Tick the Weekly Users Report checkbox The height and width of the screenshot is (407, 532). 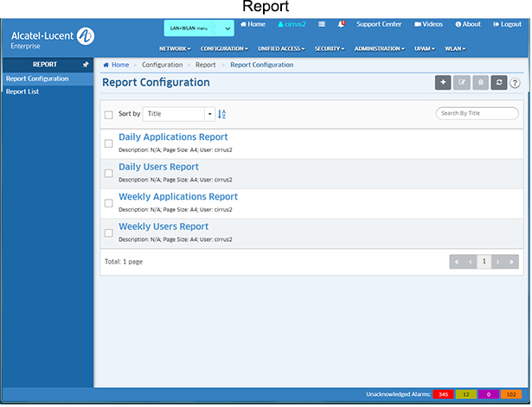click(108, 233)
